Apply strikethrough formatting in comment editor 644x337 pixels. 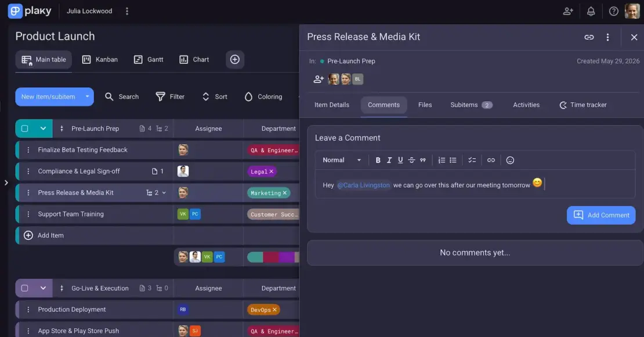pos(411,160)
